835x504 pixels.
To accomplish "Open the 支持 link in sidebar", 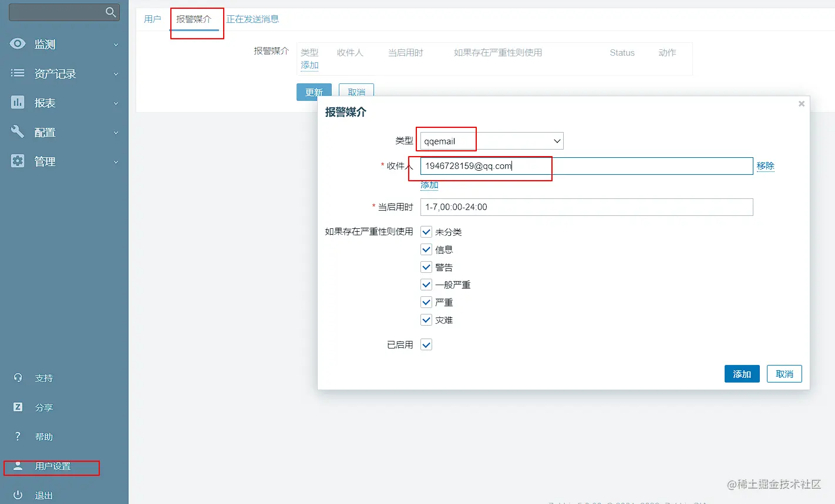I will click(x=44, y=378).
